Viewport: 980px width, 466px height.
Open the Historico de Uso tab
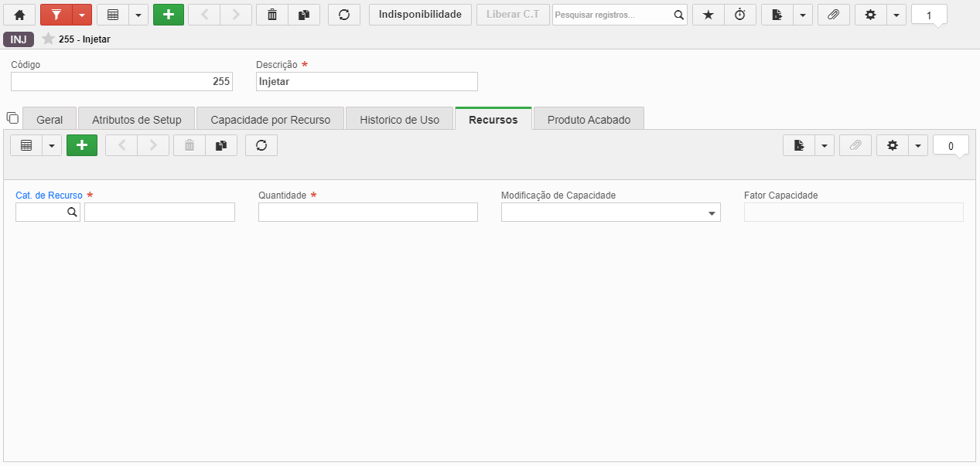point(400,120)
